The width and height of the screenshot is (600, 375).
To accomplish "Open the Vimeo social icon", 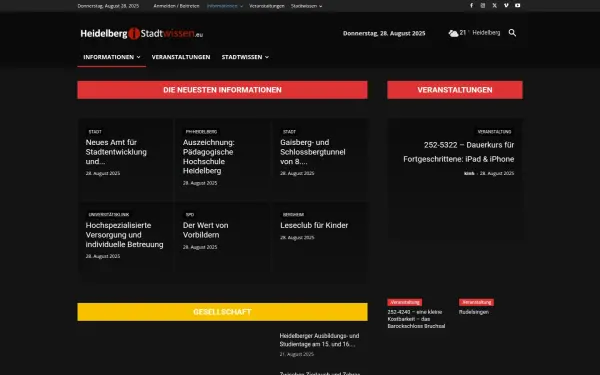I will tap(506, 6).
